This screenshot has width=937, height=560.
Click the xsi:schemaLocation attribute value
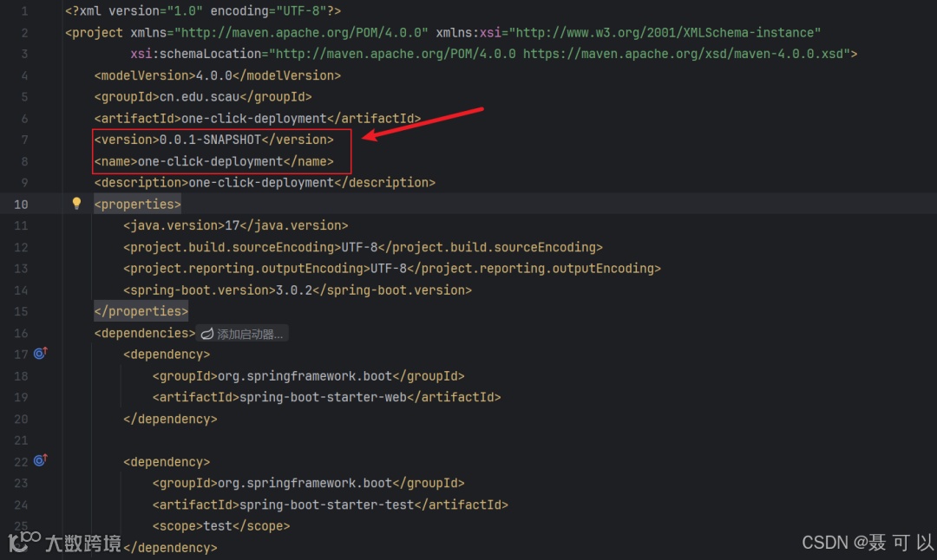click(x=560, y=54)
